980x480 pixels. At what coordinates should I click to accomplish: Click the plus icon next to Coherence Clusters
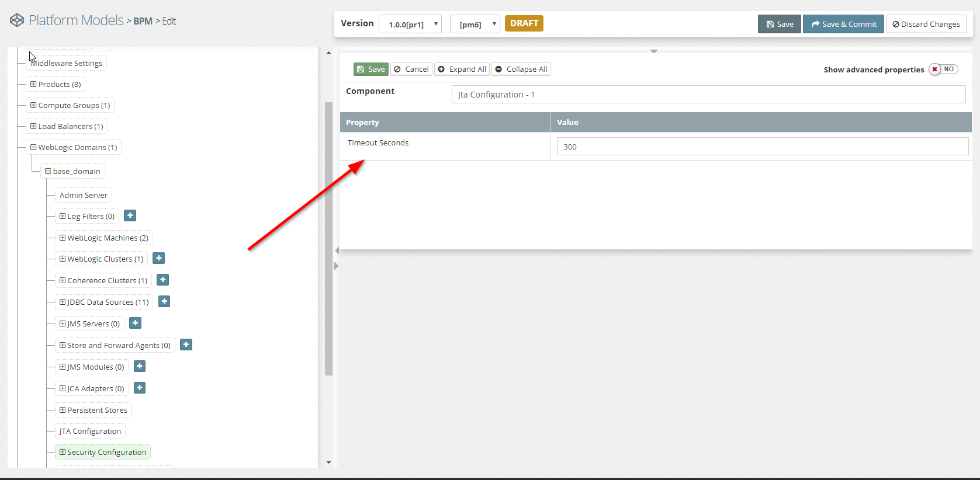click(x=163, y=280)
